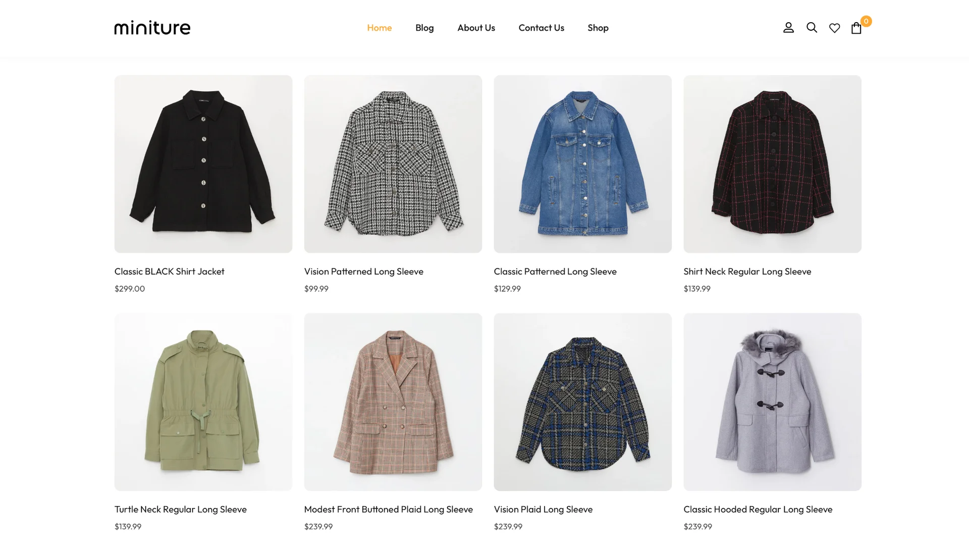
Task: Open Vision Patterned Long Sleeve title link
Action: pyautogui.click(x=363, y=271)
